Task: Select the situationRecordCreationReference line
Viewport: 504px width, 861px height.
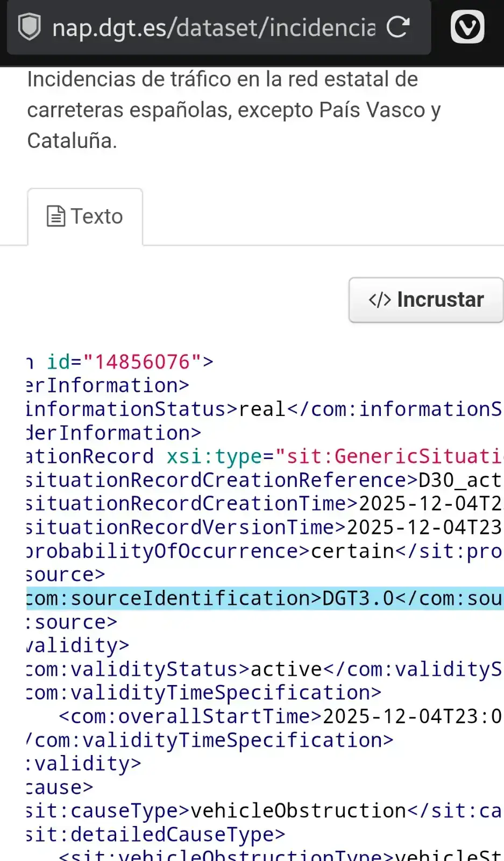Action: pyautogui.click(x=264, y=480)
